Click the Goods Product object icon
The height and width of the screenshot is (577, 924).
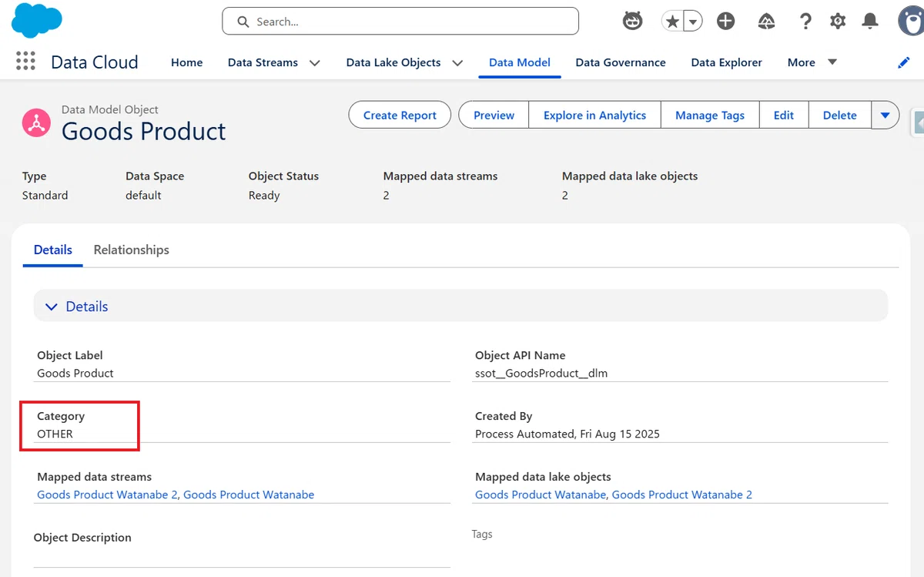[x=36, y=123]
